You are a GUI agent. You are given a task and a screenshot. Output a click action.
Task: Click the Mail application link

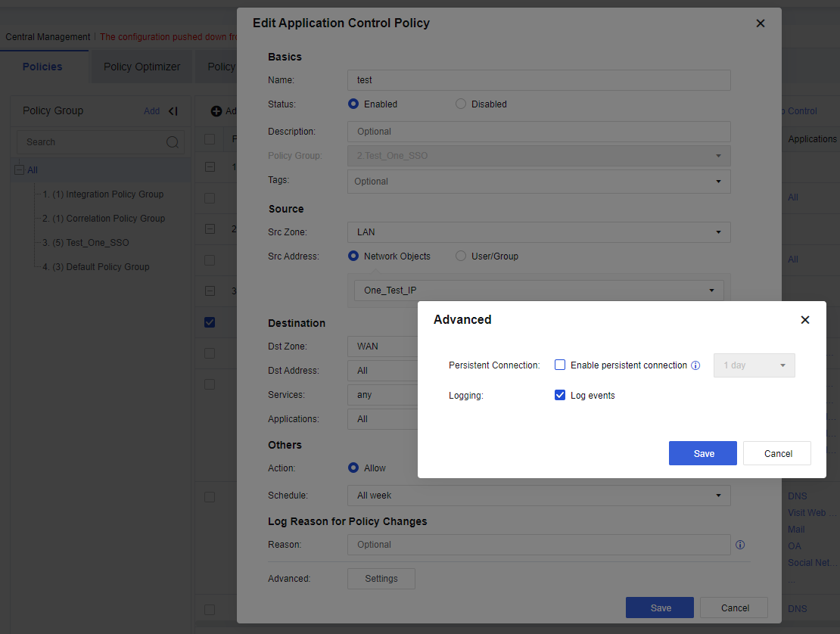click(796, 529)
